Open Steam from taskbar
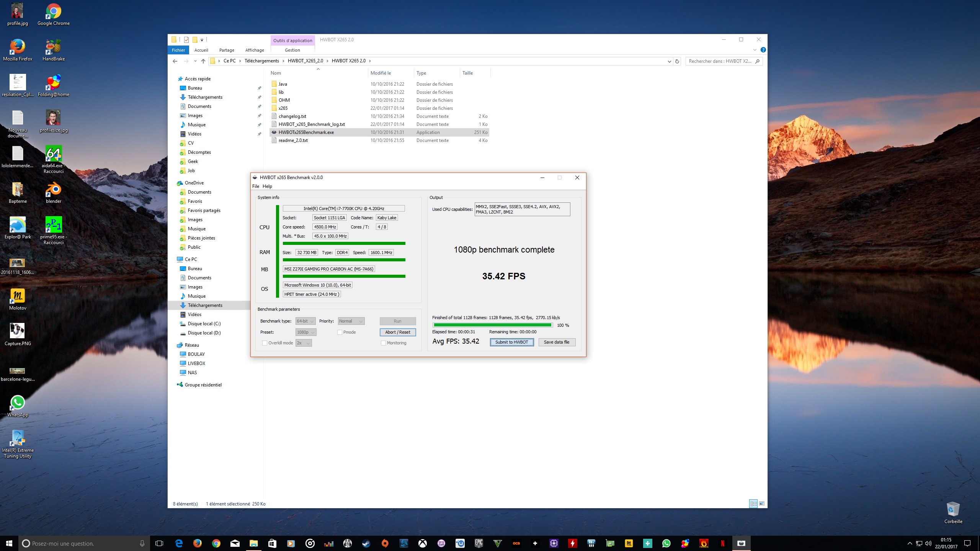 (x=366, y=543)
